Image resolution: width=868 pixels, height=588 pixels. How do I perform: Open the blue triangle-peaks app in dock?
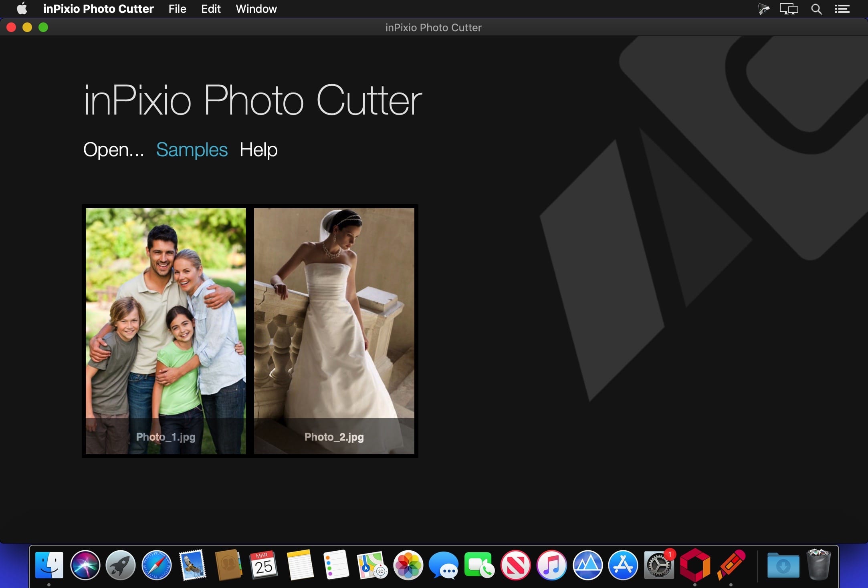tap(587, 565)
